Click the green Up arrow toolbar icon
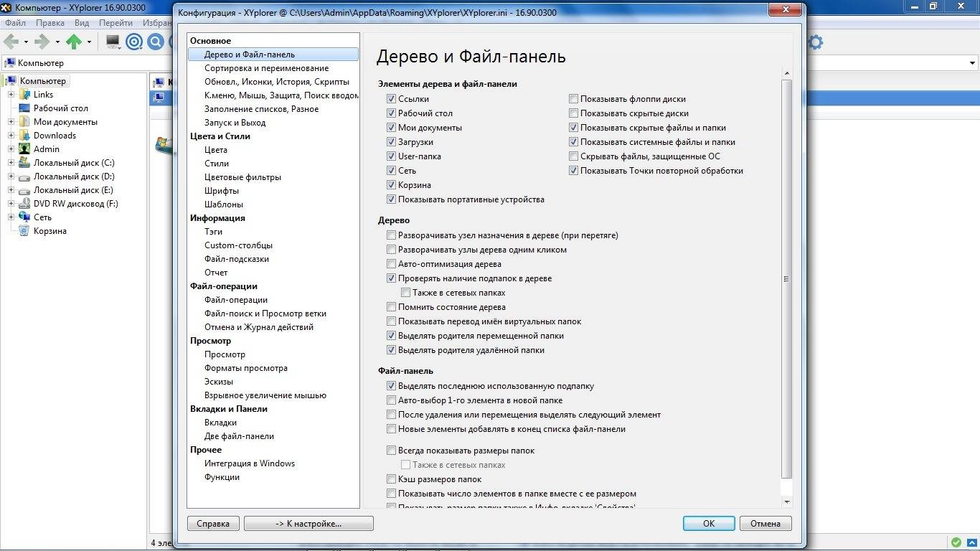Image resolution: width=980 pixels, height=551 pixels. pyautogui.click(x=74, y=42)
